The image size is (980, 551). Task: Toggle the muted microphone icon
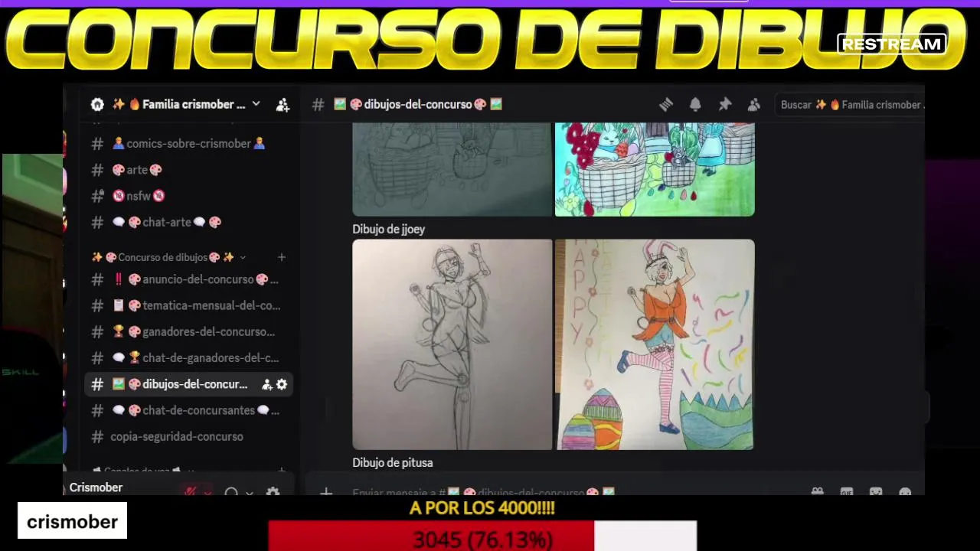(190, 491)
